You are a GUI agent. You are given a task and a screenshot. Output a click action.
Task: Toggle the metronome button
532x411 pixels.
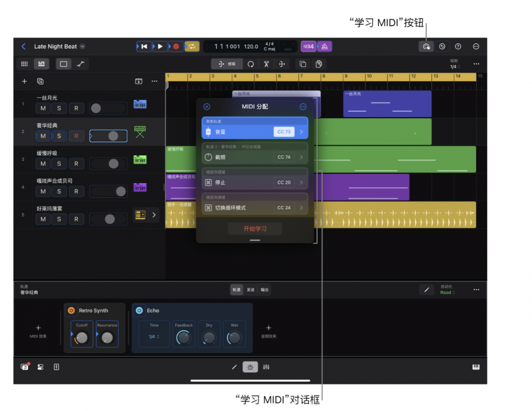pyautogui.click(x=325, y=47)
